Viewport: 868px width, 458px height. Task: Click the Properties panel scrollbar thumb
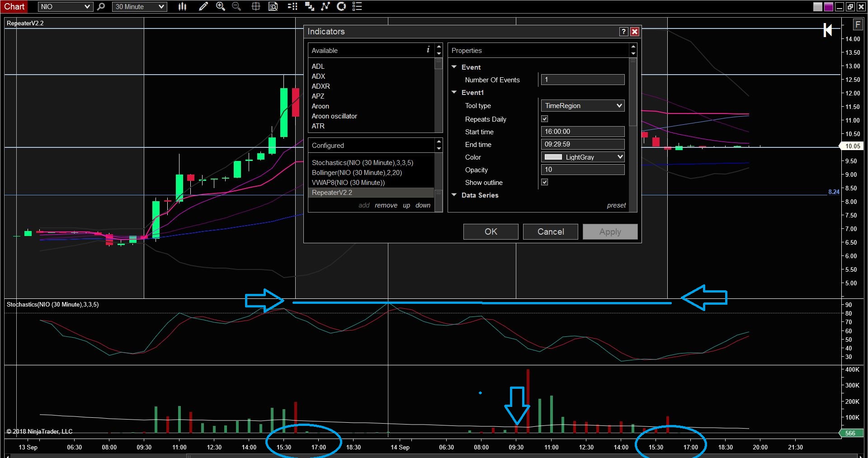coord(633,92)
